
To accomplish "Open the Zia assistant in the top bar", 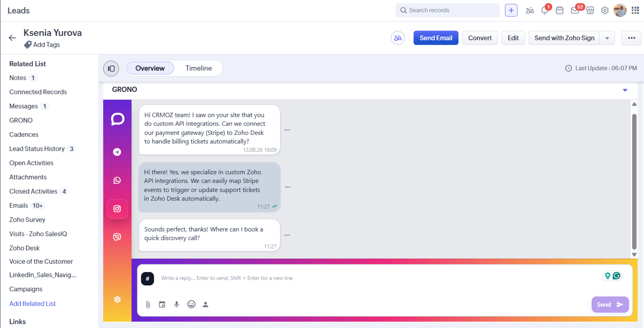I will [x=530, y=10].
